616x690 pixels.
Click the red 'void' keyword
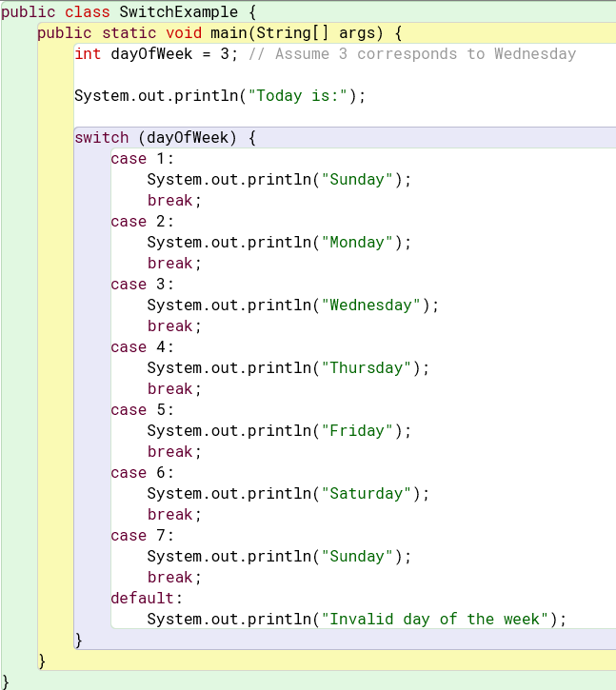[184, 33]
